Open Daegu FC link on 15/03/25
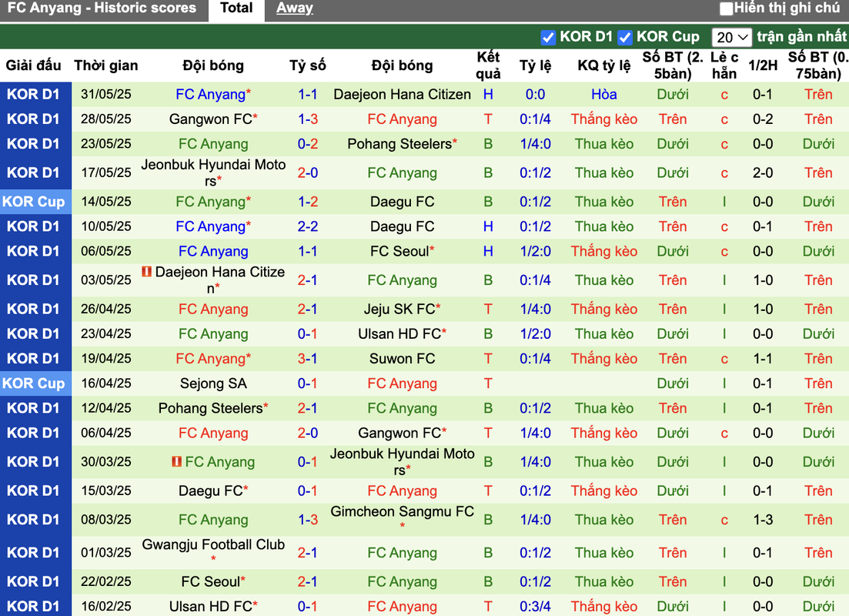 211,490
